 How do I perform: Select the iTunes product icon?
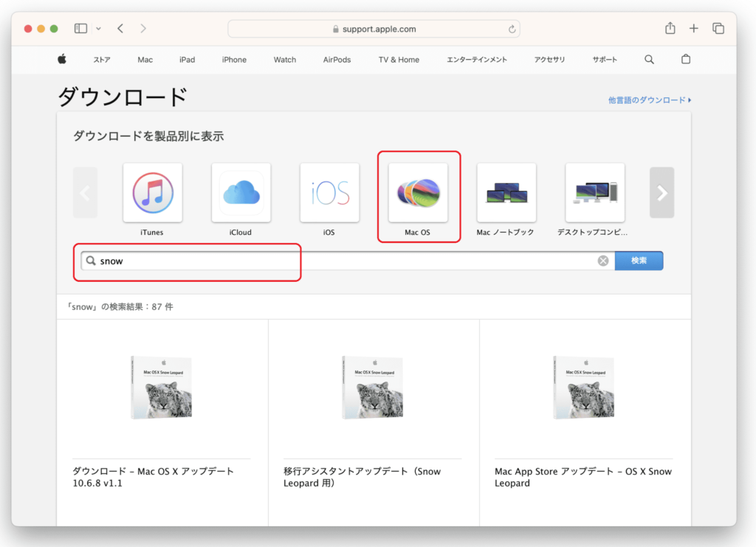pyautogui.click(x=152, y=193)
